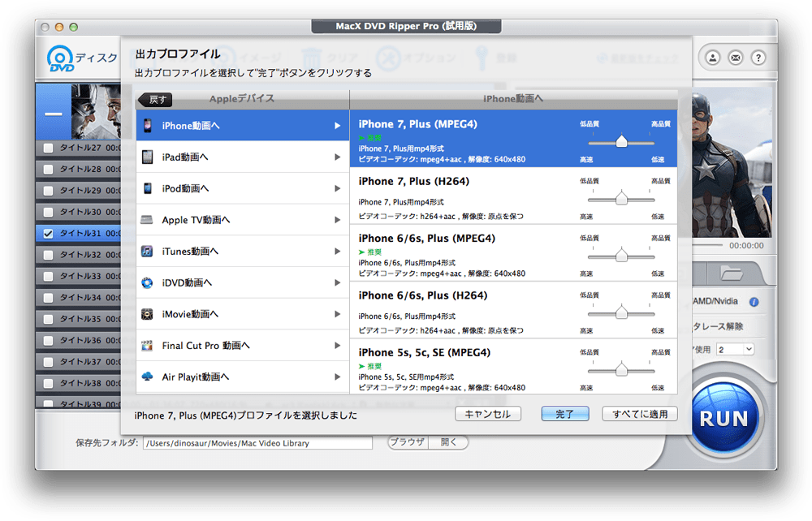This screenshot has height=521, width=812.
Task: Click the DVD title thumbnail in the list
Action: [96, 112]
